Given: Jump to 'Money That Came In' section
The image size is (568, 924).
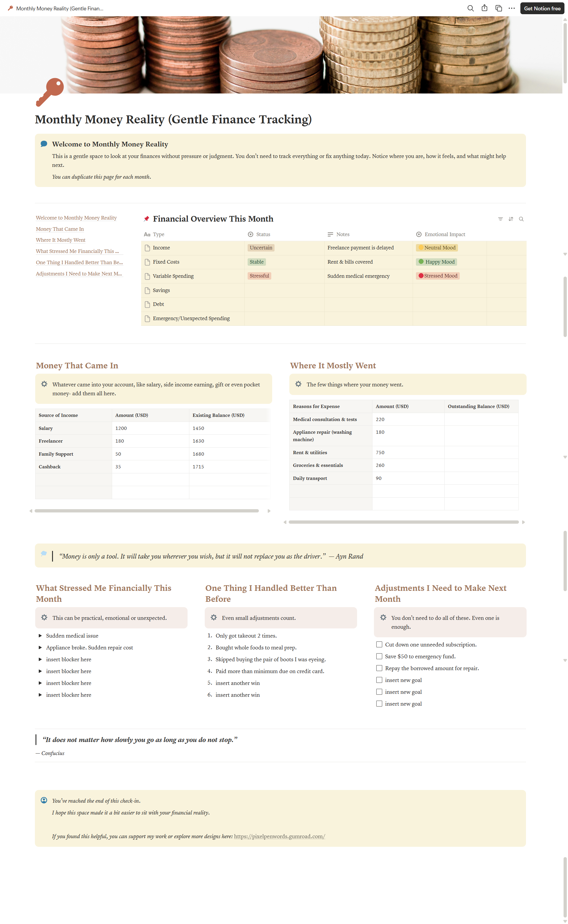Looking at the screenshot, I should pos(60,229).
